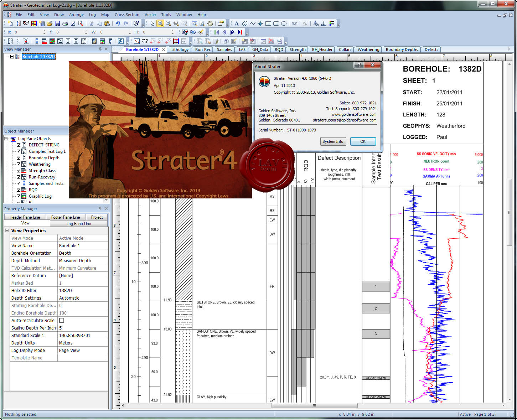
Task: Switch to the Boundary Depths tab
Action: pos(402,50)
